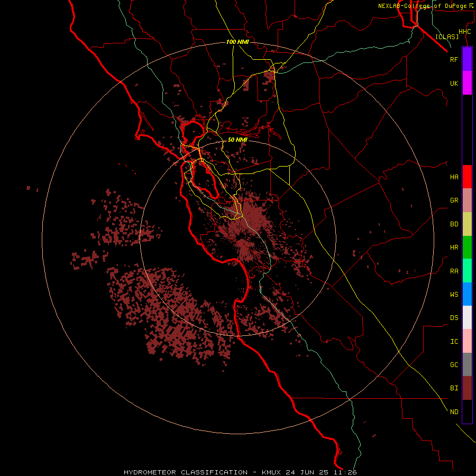Pick the yellow BD legend swatch

point(467,224)
